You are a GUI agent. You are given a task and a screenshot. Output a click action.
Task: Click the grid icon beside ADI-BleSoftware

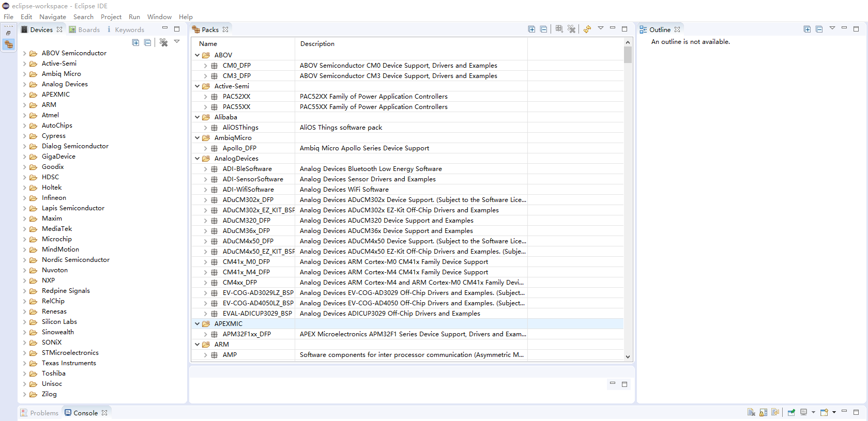(214, 169)
